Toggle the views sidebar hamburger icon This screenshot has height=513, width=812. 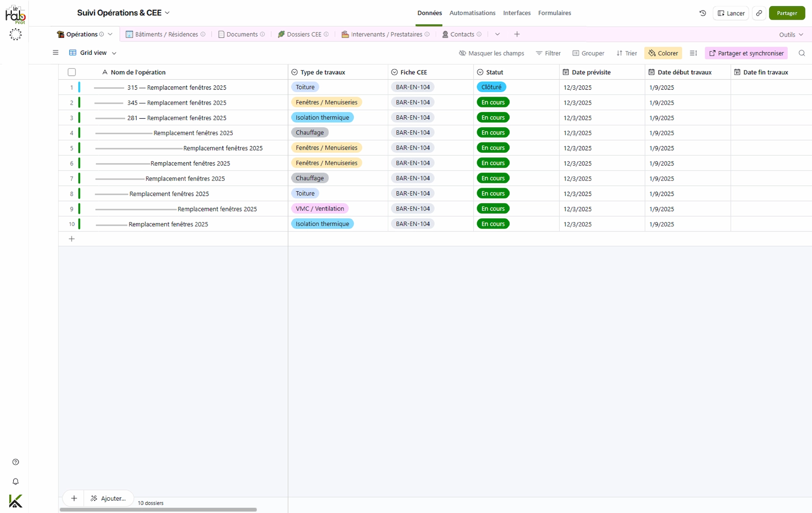coord(56,53)
